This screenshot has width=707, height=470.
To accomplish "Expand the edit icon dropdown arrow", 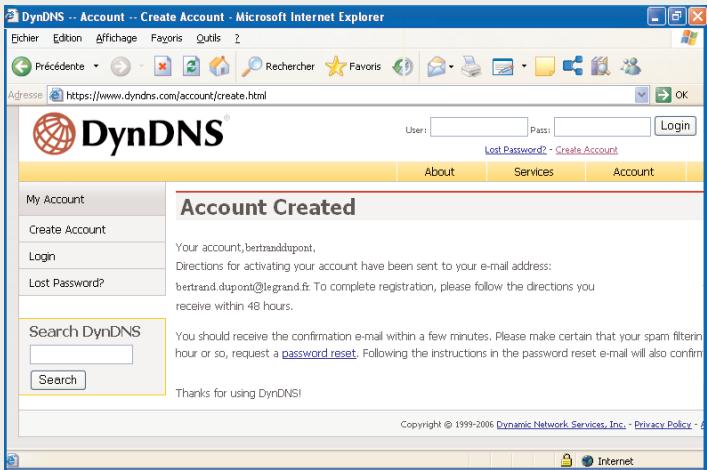I will pyautogui.click(x=524, y=66).
